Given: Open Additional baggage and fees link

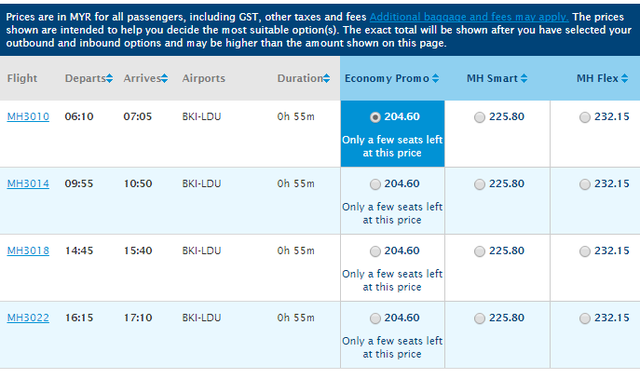Looking at the screenshot, I should pos(469,17).
